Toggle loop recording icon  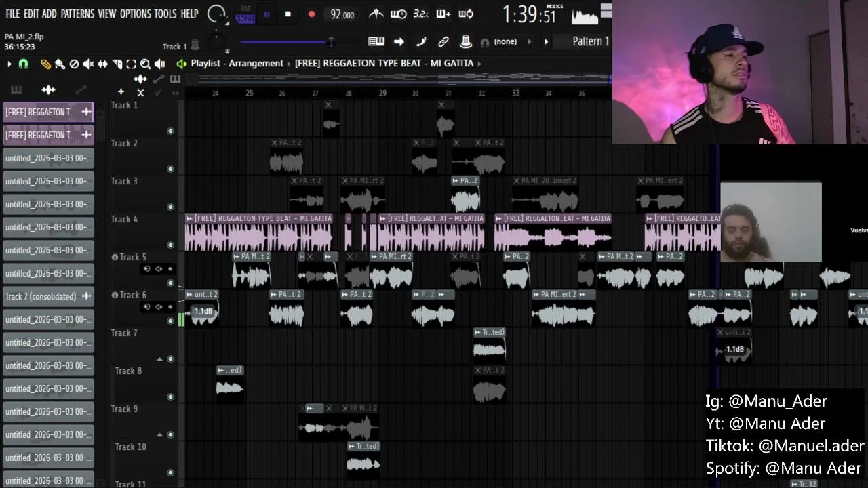click(x=466, y=14)
